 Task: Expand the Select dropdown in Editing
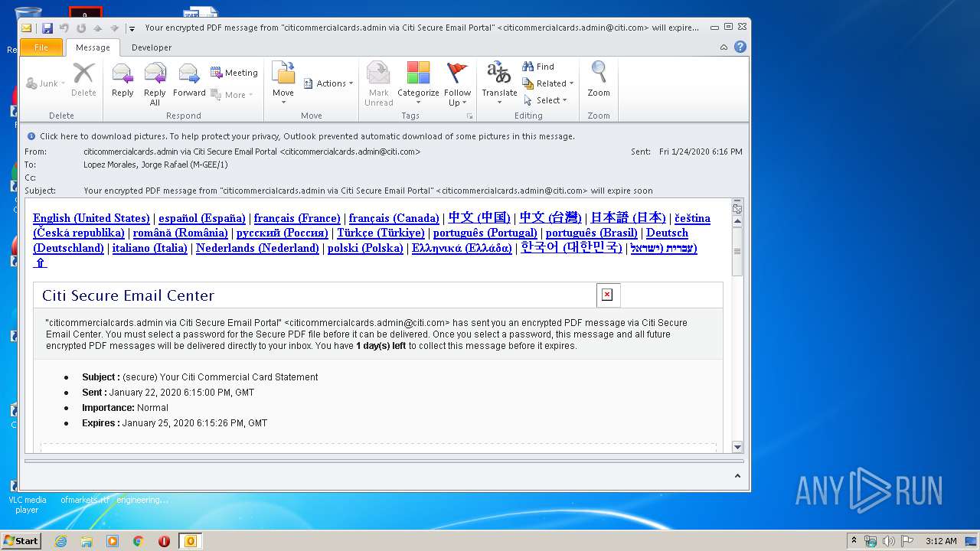click(546, 100)
